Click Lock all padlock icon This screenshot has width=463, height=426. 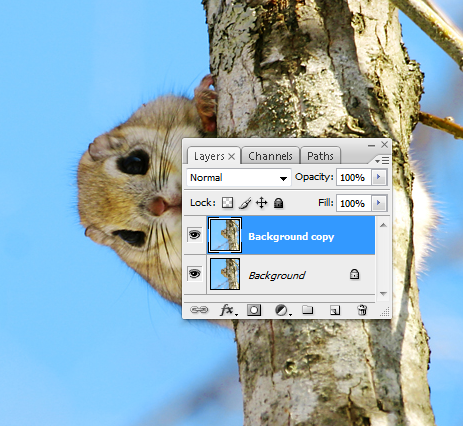point(278,203)
